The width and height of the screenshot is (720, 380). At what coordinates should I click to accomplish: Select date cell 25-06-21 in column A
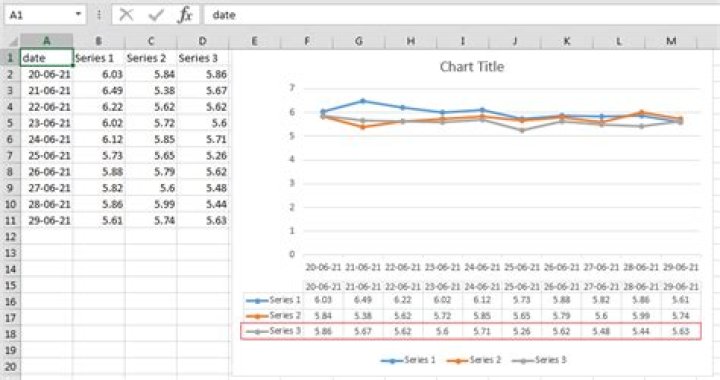[x=46, y=156]
